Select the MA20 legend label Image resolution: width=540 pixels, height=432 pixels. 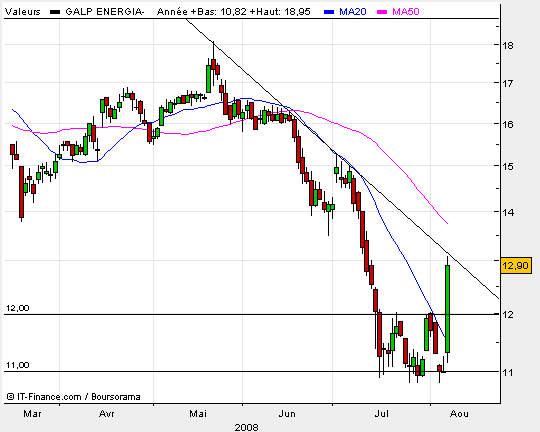(x=353, y=12)
